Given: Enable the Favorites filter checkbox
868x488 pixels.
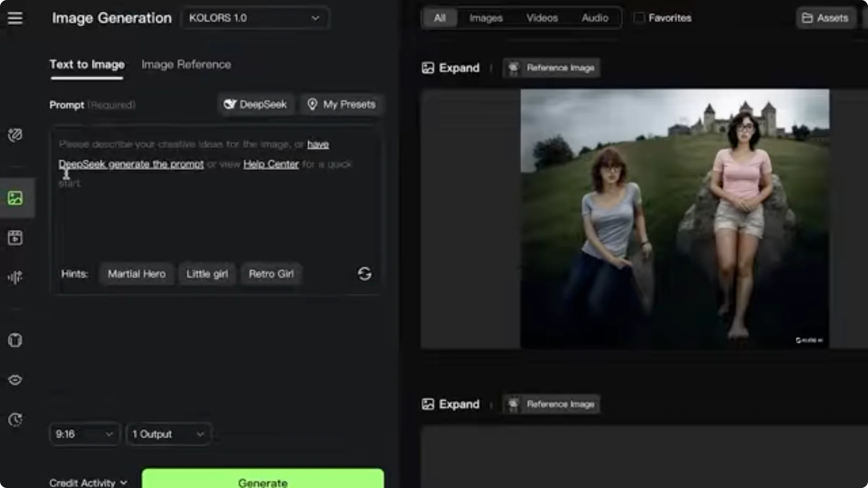Looking at the screenshot, I should 639,18.
